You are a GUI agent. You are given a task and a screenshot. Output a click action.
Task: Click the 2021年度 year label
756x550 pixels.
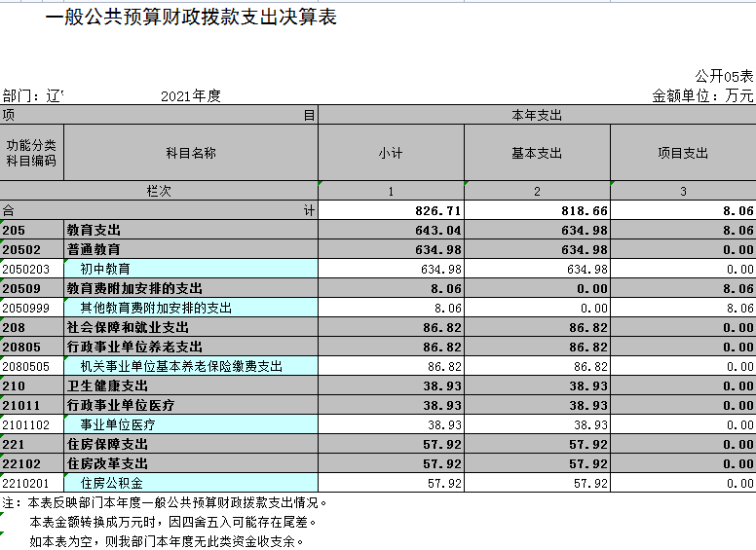[x=190, y=95]
